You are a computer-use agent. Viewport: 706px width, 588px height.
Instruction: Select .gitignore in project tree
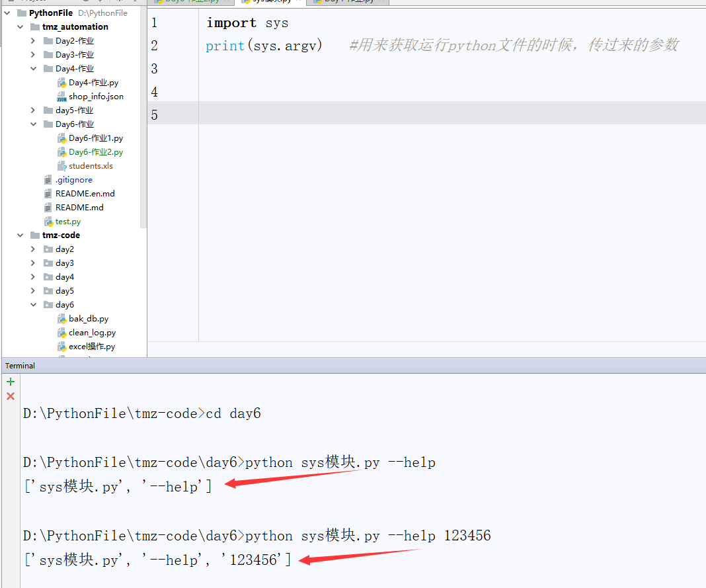click(x=74, y=180)
